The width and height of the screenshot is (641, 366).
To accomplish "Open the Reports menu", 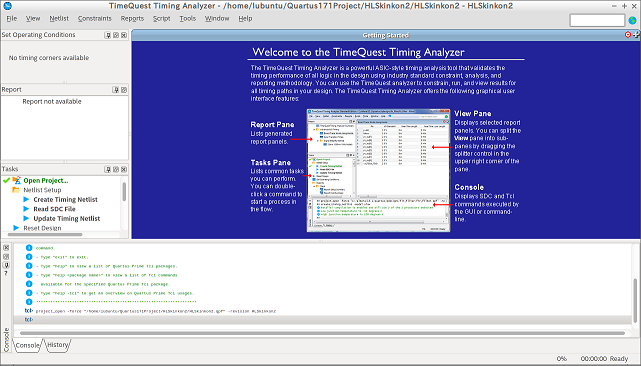I will [x=132, y=18].
